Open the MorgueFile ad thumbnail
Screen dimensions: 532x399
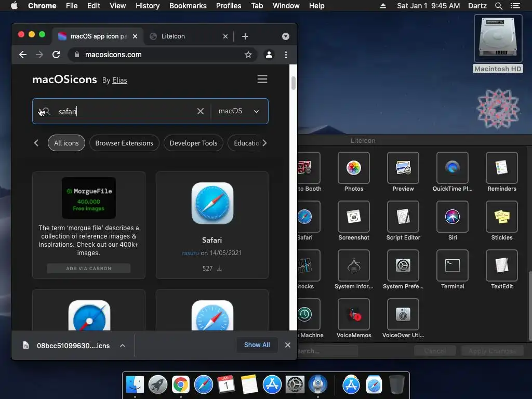88,198
